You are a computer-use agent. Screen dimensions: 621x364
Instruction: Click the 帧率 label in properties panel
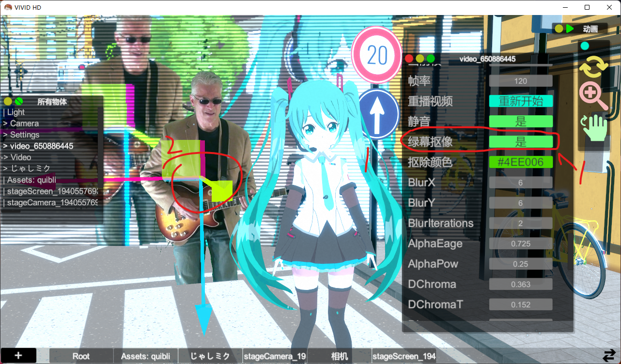click(419, 81)
